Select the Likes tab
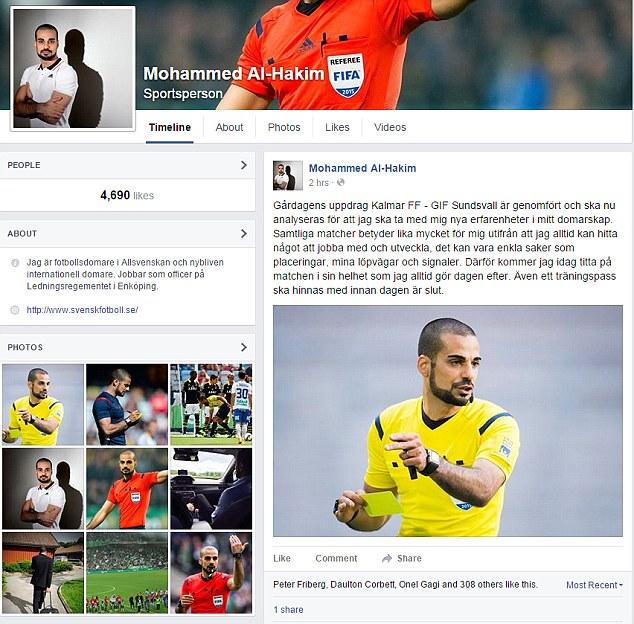Viewport: 634px width, 624px height. pos(337,127)
